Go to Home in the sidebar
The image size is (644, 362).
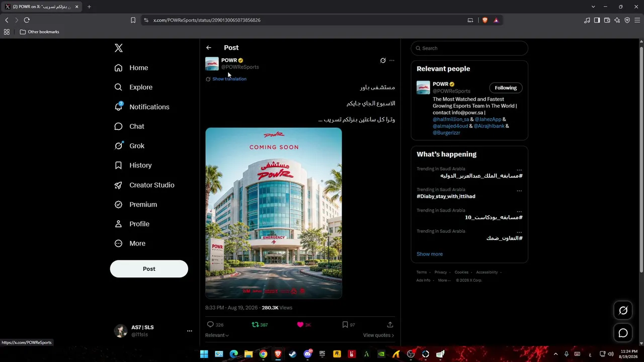point(131,68)
